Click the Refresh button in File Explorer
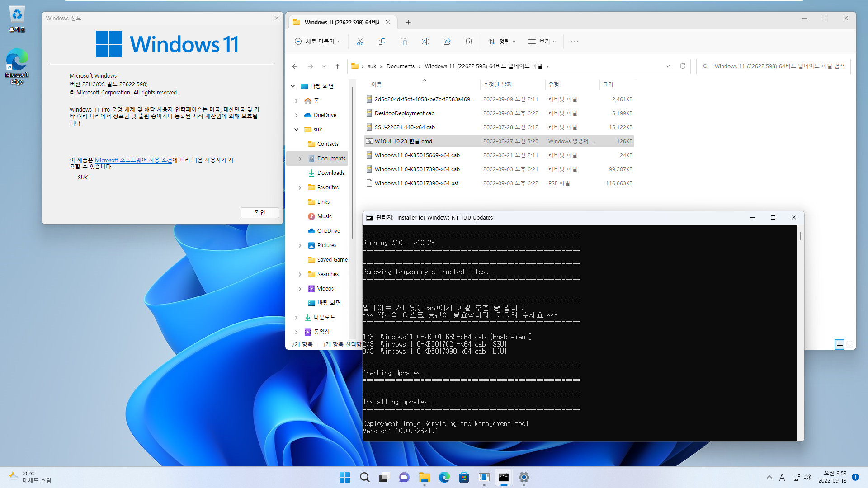This screenshot has width=868, height=488. [682, 66]
